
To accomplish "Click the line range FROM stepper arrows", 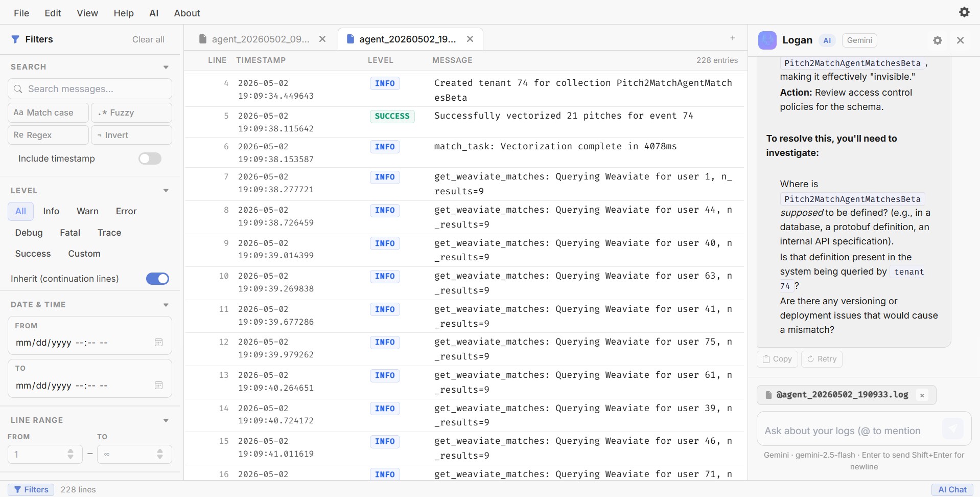I will coord(71,454).
